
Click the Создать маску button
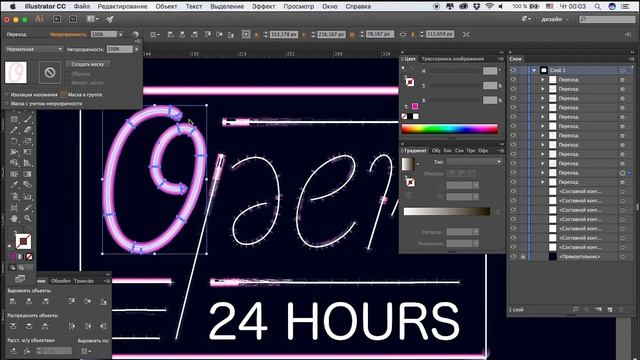coord(88,64)
